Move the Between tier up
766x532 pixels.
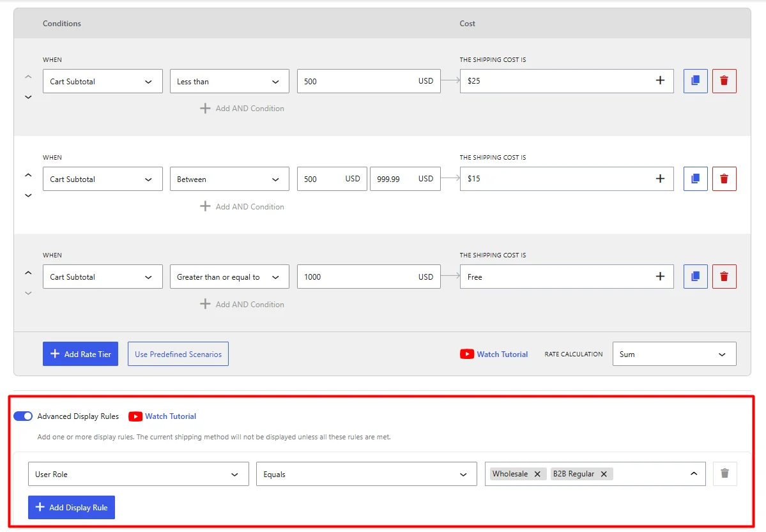click(x=28, y=175)
